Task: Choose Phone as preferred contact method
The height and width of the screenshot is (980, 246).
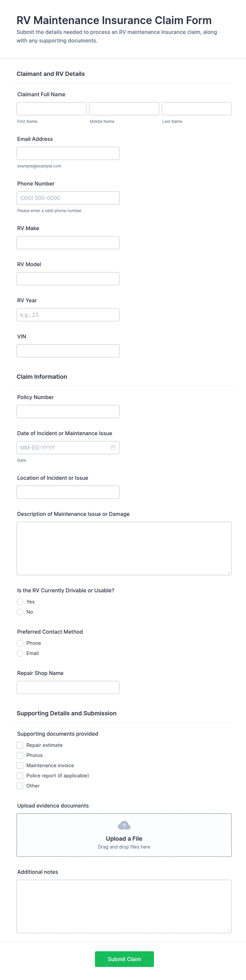Action: pos(20,643)
